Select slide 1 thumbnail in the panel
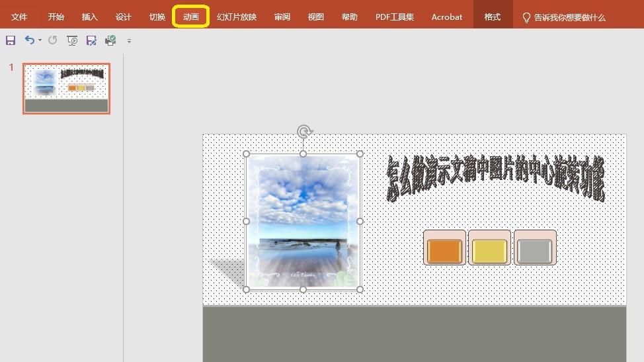The height and width of the screenshot is (362, 644). point(66,88)
